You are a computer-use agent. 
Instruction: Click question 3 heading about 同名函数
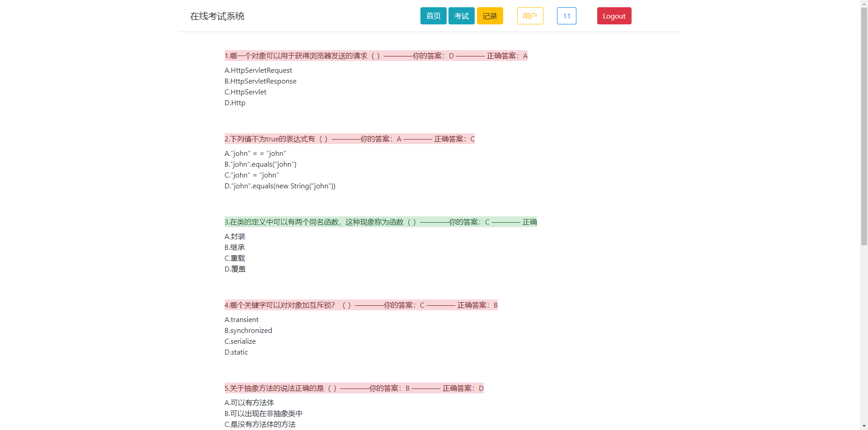[x=381, y=222]
